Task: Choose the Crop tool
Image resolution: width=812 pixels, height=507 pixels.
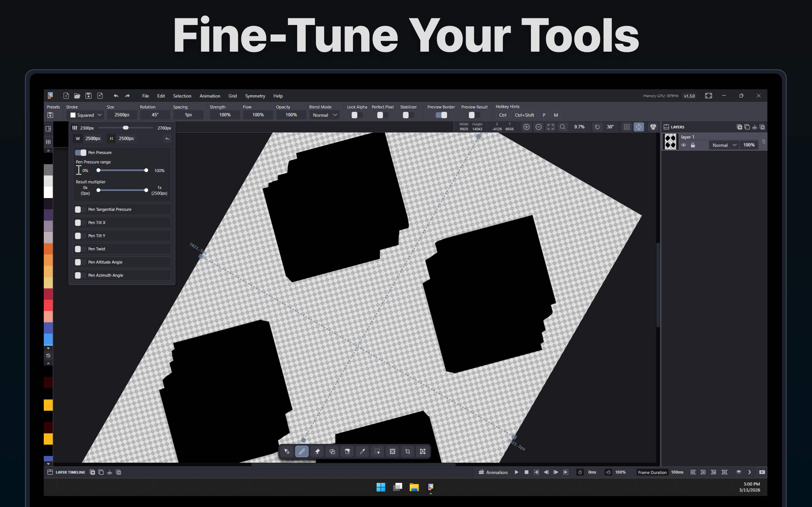Action: pos(408,451)
